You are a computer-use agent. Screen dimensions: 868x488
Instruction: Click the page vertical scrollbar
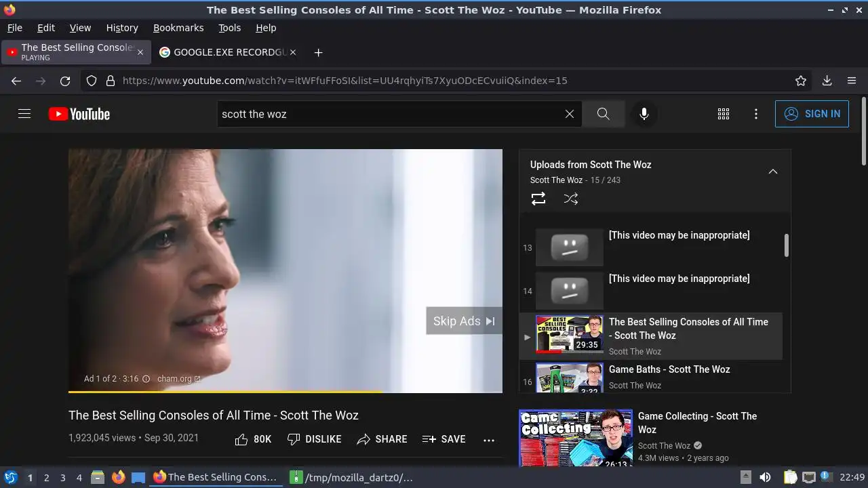(x=863, y=130)
